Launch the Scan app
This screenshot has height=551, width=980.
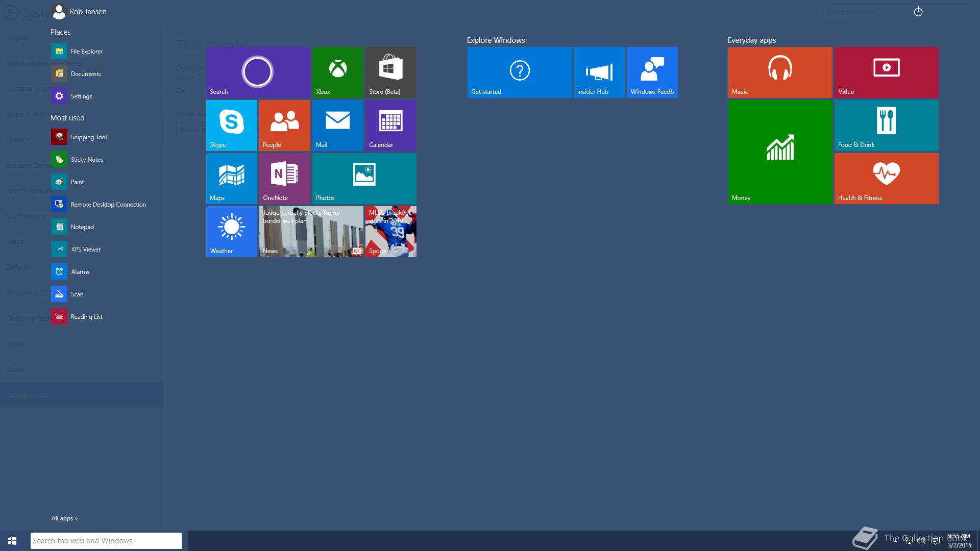[x=67, y=294]
